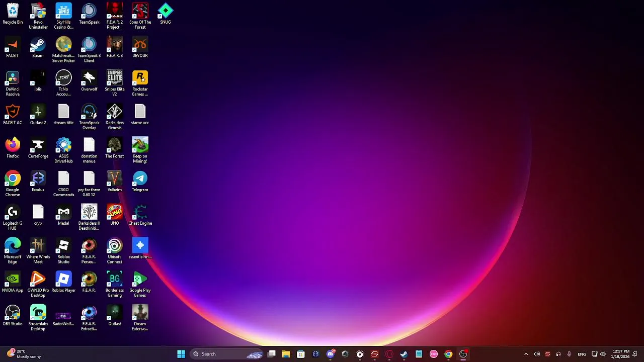The image size is (644, 362).
Task: Select the CurseForge desktop shortcut
Action: click(38, 148)
